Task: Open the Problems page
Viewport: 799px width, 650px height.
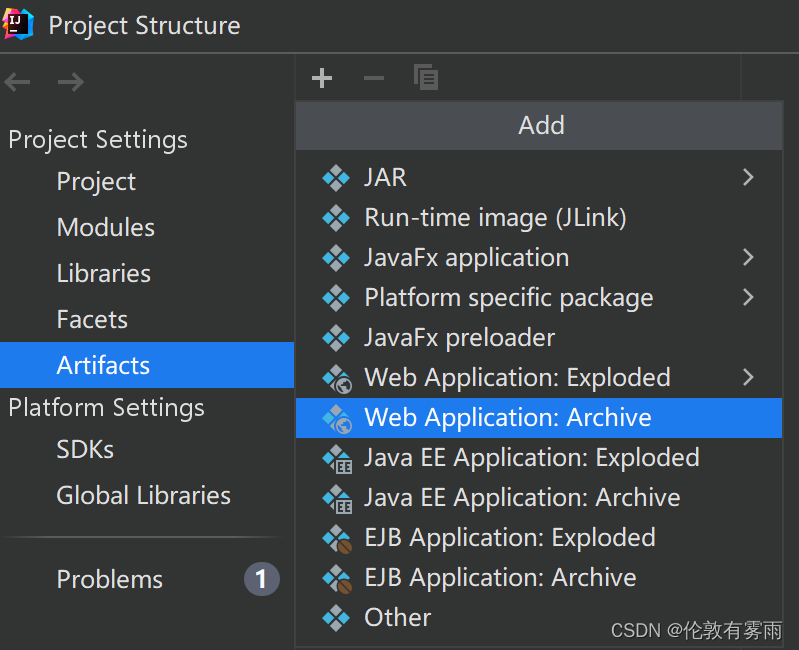Action: pos(147,579)
